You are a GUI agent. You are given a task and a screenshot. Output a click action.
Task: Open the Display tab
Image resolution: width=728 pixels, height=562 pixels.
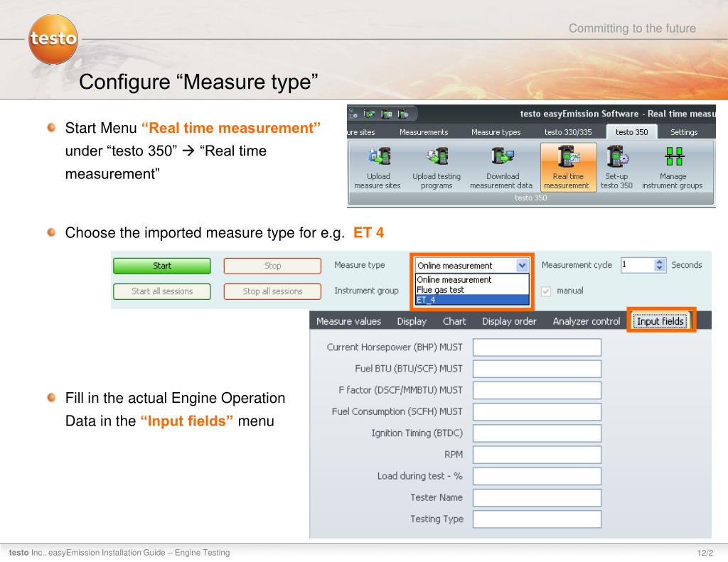tap(412, 321)
